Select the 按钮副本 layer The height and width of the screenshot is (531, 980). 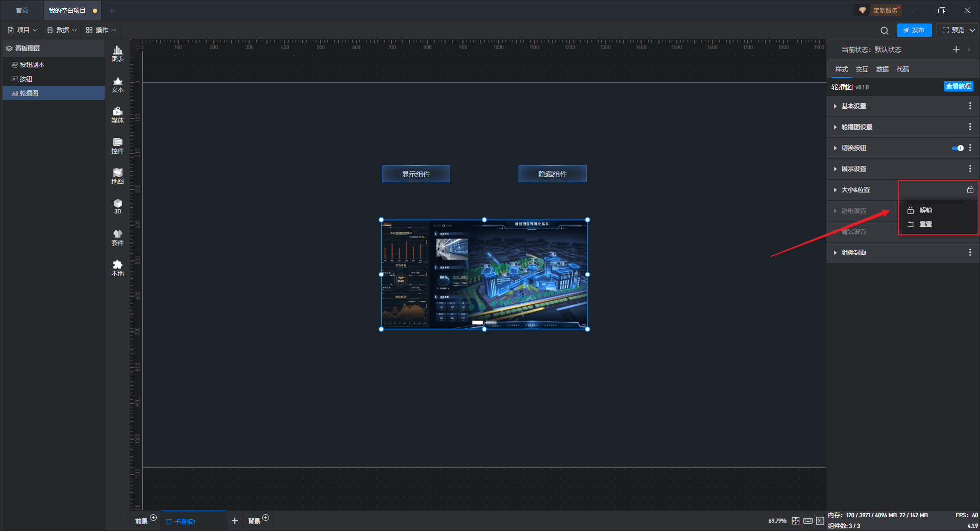[x=32, y=65]
